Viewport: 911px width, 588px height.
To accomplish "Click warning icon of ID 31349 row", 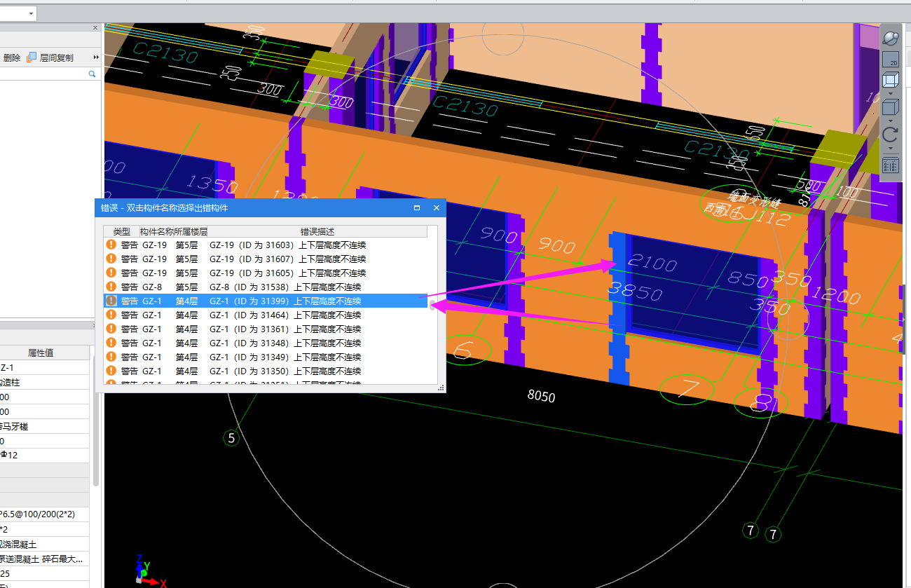I will (111, 357).
